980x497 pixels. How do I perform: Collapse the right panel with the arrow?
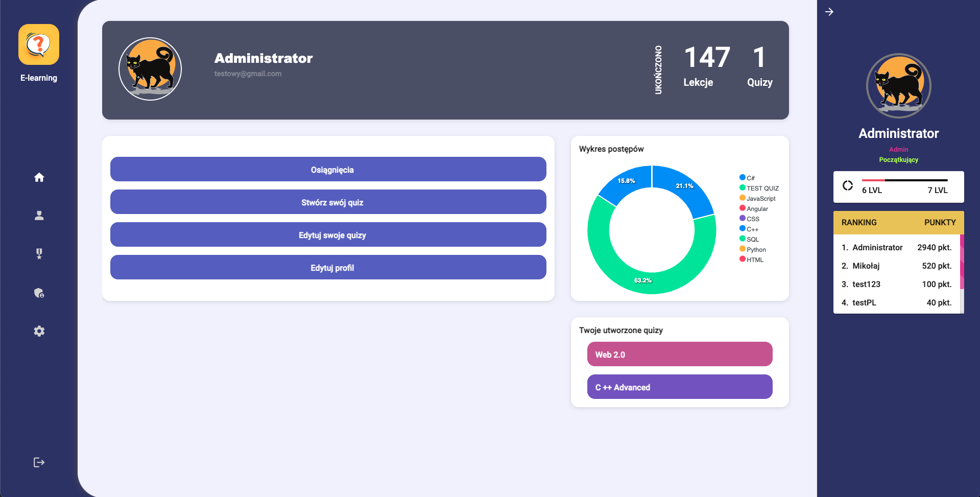pos(829,11)
